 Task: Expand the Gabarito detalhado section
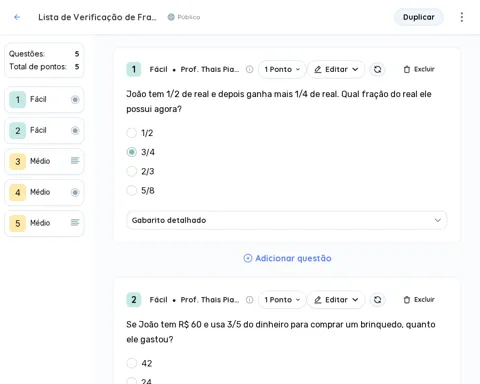click(286, 220)
